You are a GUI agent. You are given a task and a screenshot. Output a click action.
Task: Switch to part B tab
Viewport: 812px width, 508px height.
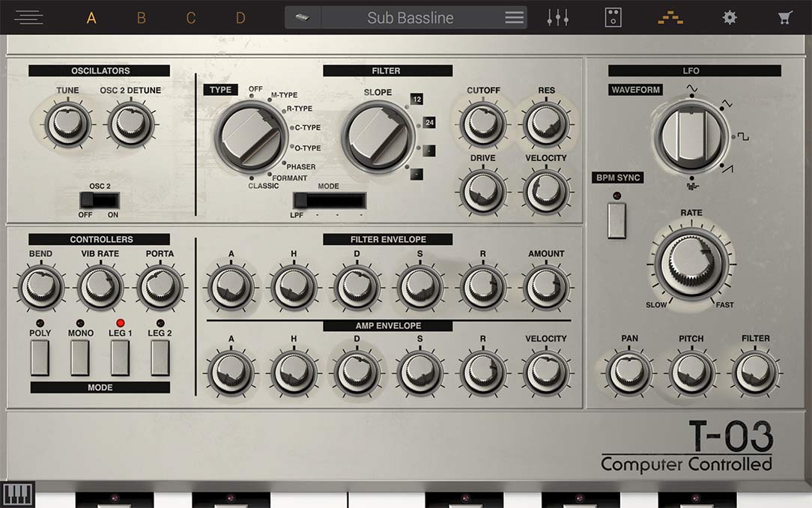coord(141,18)
